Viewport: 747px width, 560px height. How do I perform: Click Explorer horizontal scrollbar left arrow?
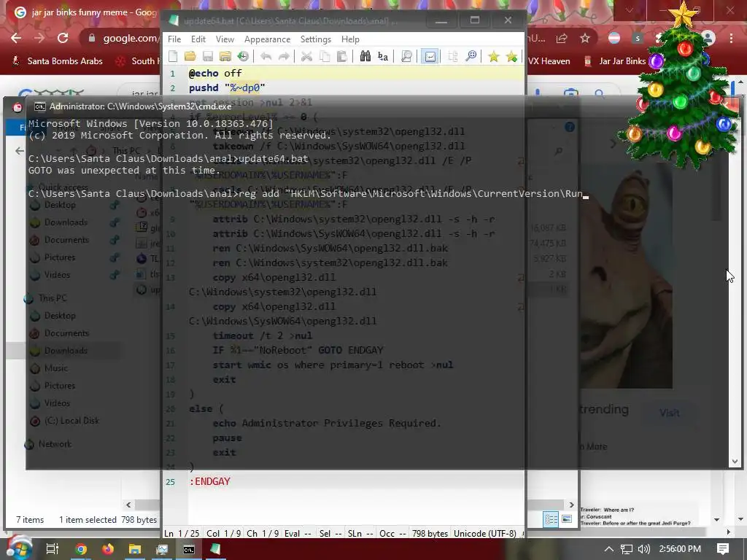tap(128, 505)
